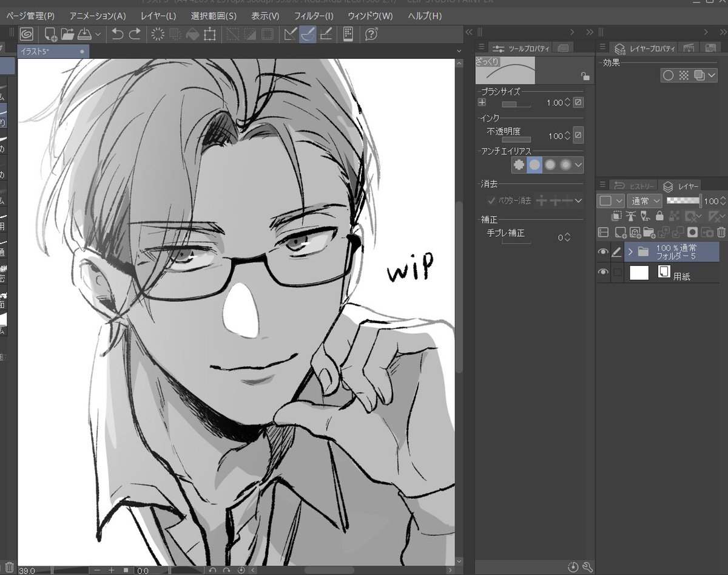Switch to the ヒストリー tab
The width and height of the screenshot is (728, 575).
(x=634, y=186)
